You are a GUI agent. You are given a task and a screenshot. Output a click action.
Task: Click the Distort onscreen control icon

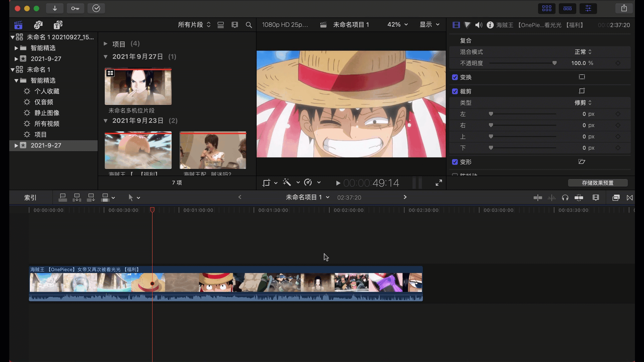click(x=582, y=162)
